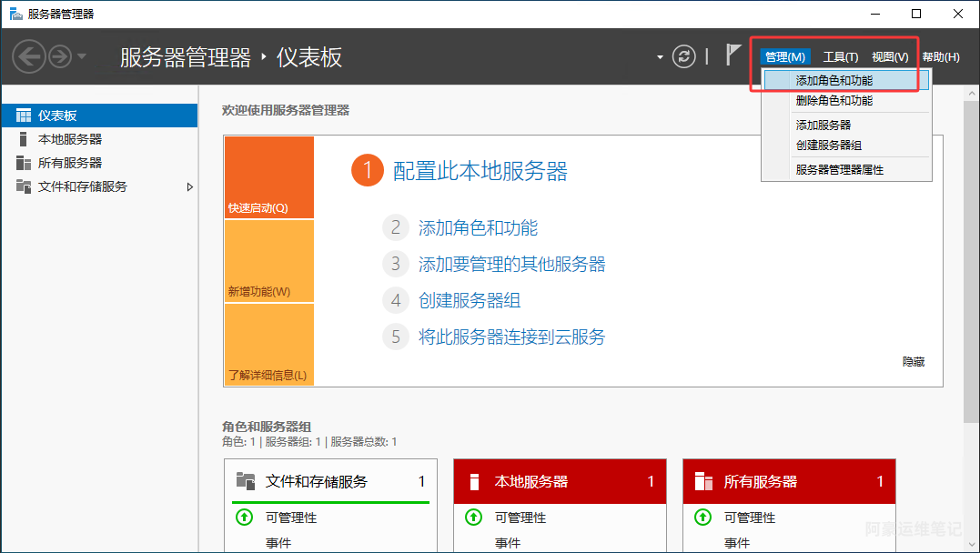Open the 视图(V) menu
The width and height of the screenshot is (980, 553).
[890, 57]
